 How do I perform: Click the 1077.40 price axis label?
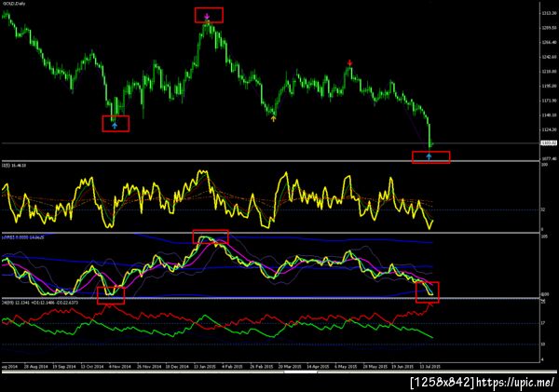click(549, 158)
